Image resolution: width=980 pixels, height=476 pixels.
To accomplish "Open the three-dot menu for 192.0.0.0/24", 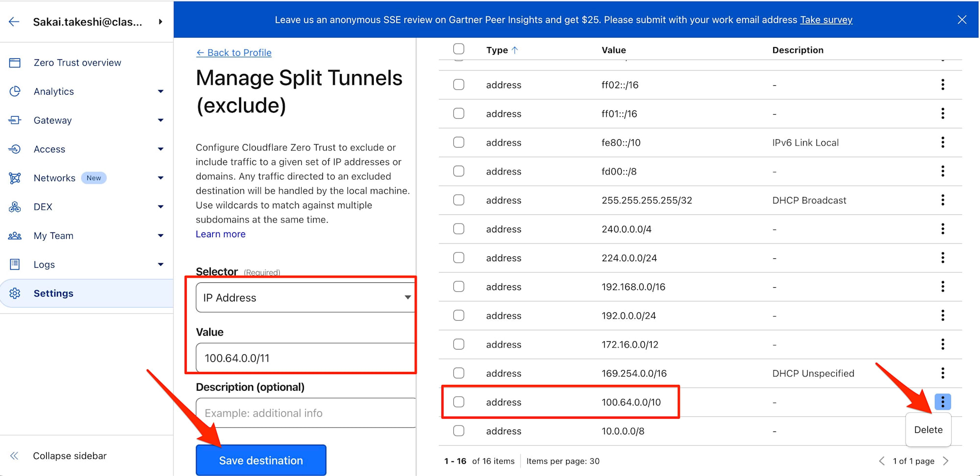I will 943,316.
